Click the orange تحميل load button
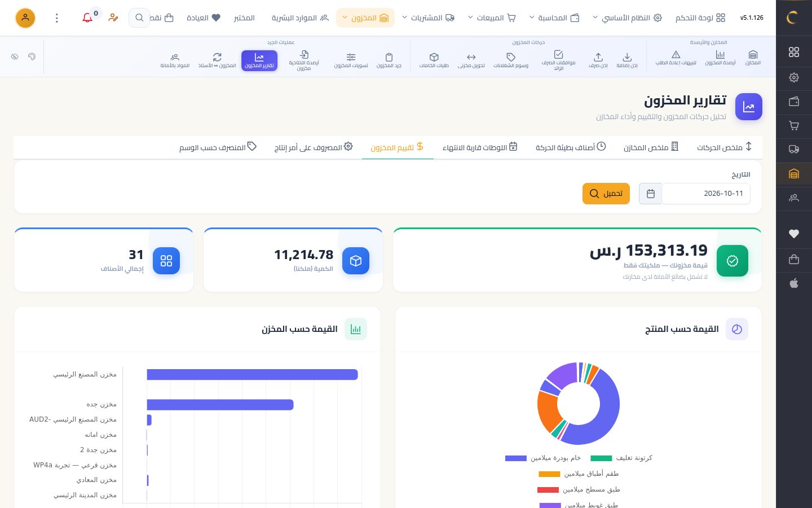This screenshot has width=812, height=508. click(606, 194)
